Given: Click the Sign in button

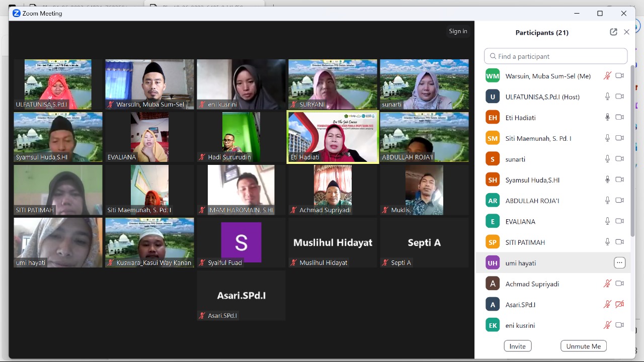Looking at the screenshot, I should [x=458, y=31].
